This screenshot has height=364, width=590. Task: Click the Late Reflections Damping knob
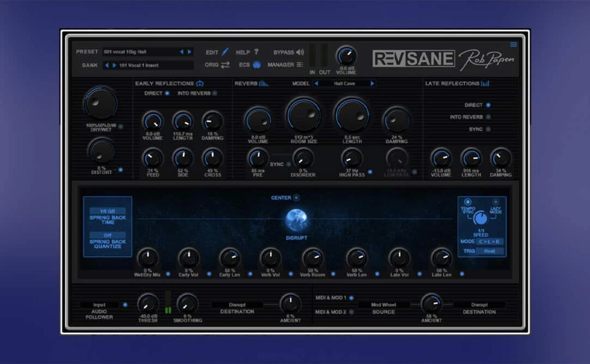(501, 158)
